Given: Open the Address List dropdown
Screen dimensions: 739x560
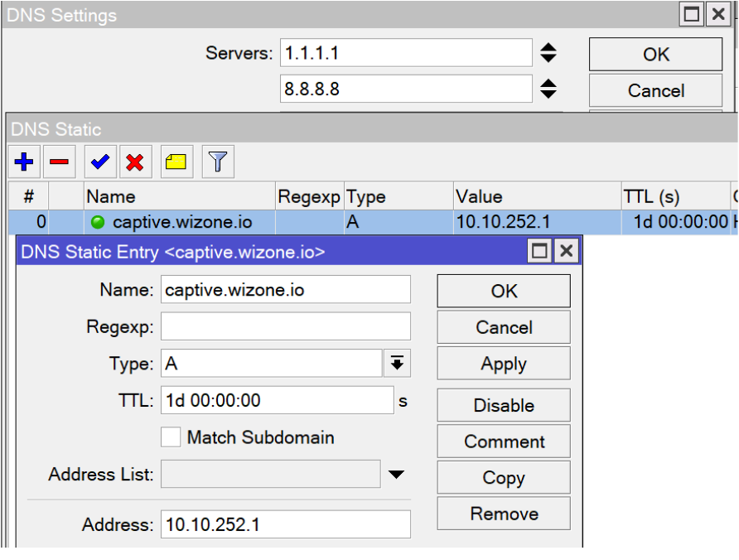Looking at the screenshot, I should [396, 474].
